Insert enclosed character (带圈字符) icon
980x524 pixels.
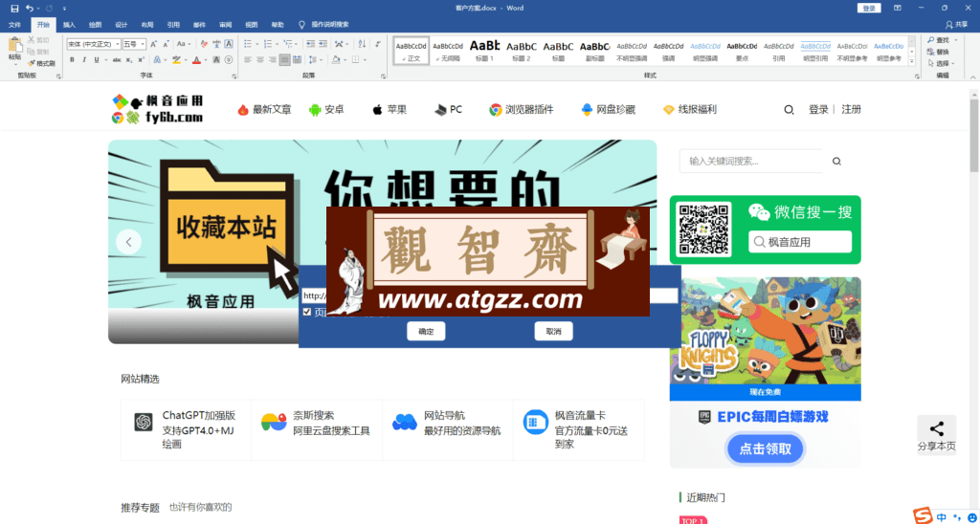coord(229,60)
